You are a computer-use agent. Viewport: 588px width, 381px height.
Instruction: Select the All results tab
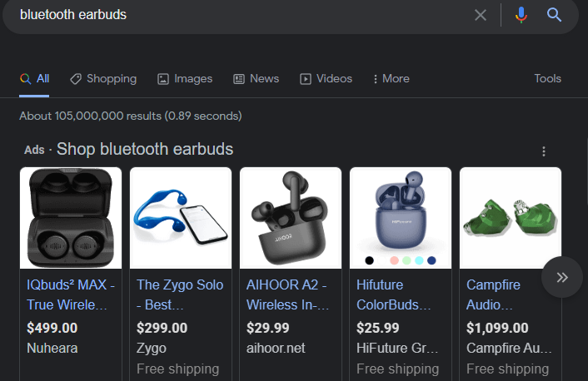35,78
